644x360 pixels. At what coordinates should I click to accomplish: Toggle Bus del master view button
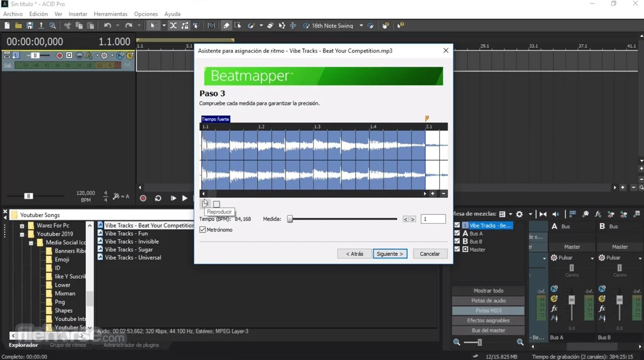(x=488, y=330)
